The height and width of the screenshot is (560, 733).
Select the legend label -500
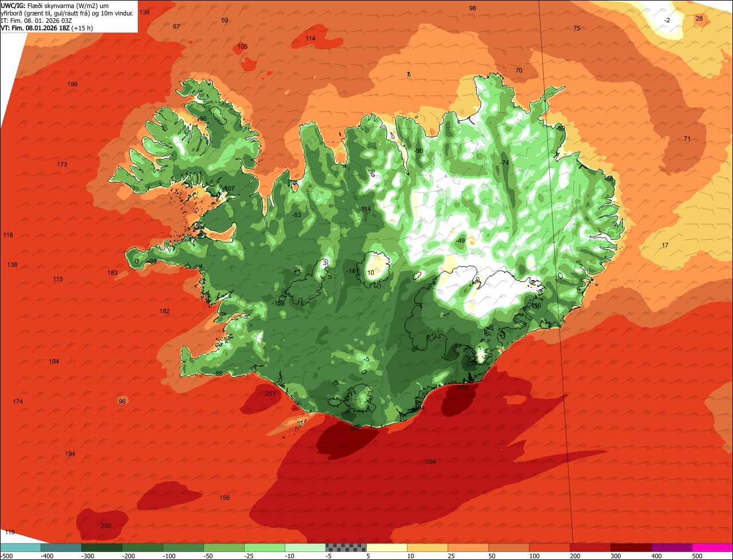[x=7, y=555]
